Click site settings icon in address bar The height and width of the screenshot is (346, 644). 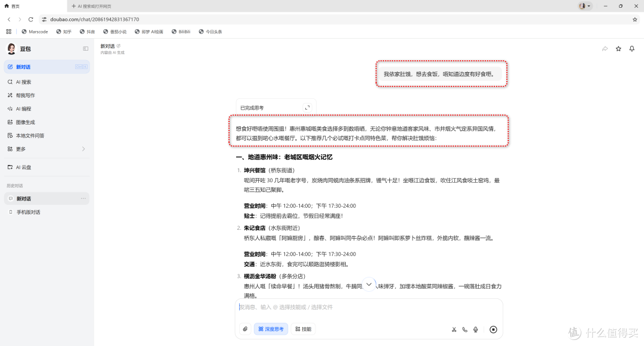(44, 19)
